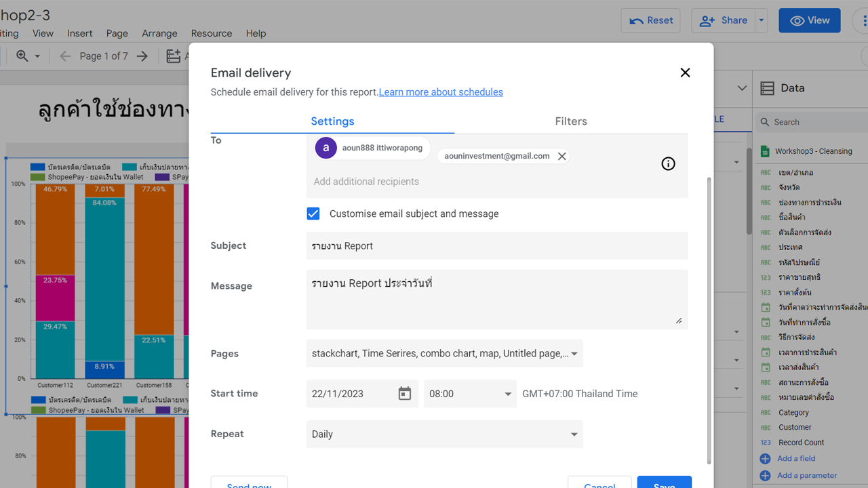
Task: Click the blue View button
Action: pos(810,20)
